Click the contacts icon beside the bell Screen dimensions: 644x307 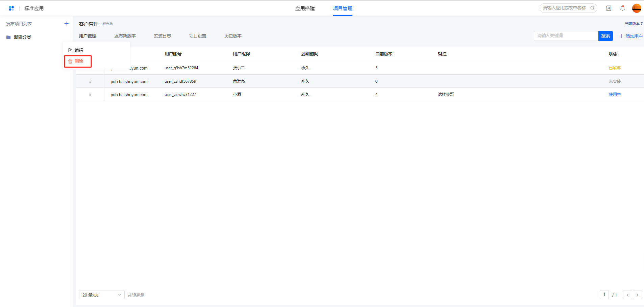[609, 8]
